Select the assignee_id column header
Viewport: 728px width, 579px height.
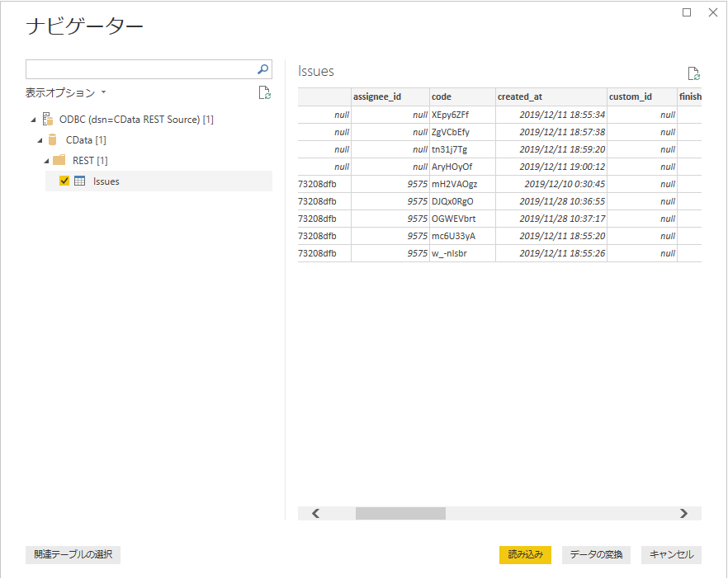click(x=390, y=96)
